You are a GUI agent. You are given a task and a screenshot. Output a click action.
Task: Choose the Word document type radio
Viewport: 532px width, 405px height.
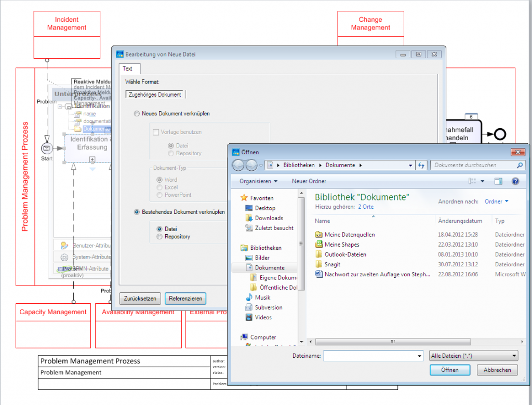(x=159, y=180)
